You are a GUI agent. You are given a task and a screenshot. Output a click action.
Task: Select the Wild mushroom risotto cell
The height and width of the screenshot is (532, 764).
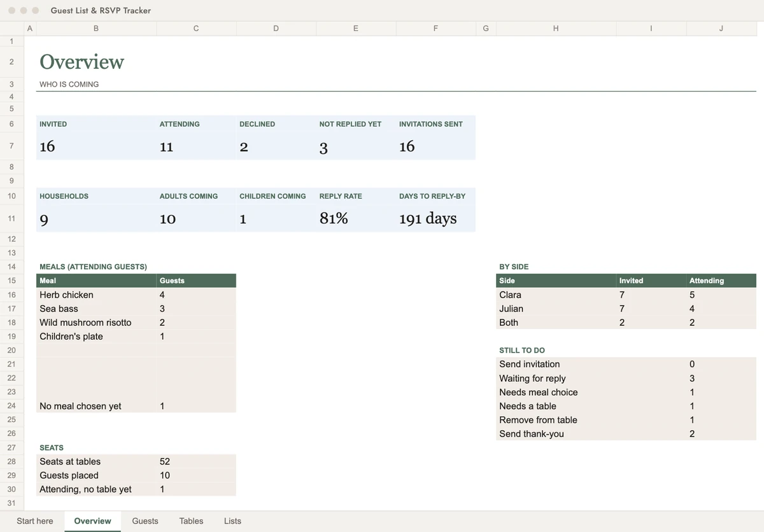(96, 323)
